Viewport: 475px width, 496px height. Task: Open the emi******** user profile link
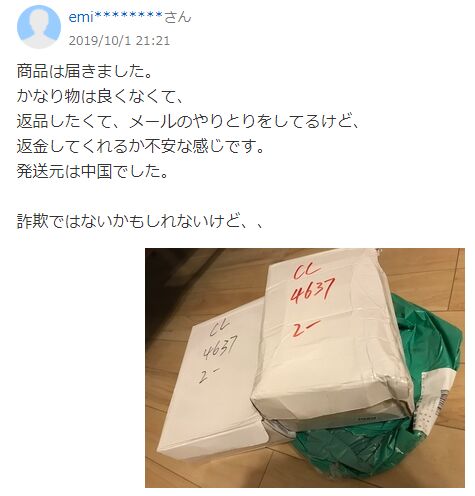[x=116, y=17]
